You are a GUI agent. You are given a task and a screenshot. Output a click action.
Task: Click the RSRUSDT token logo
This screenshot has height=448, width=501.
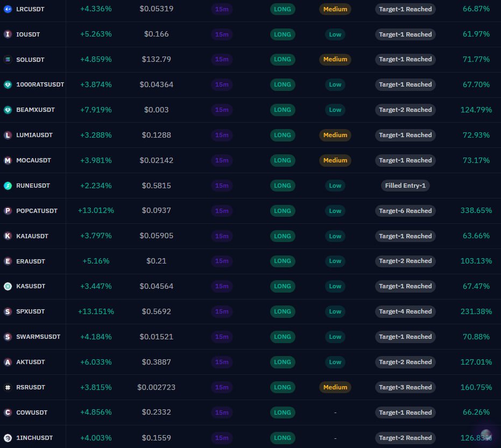[8, 387]
